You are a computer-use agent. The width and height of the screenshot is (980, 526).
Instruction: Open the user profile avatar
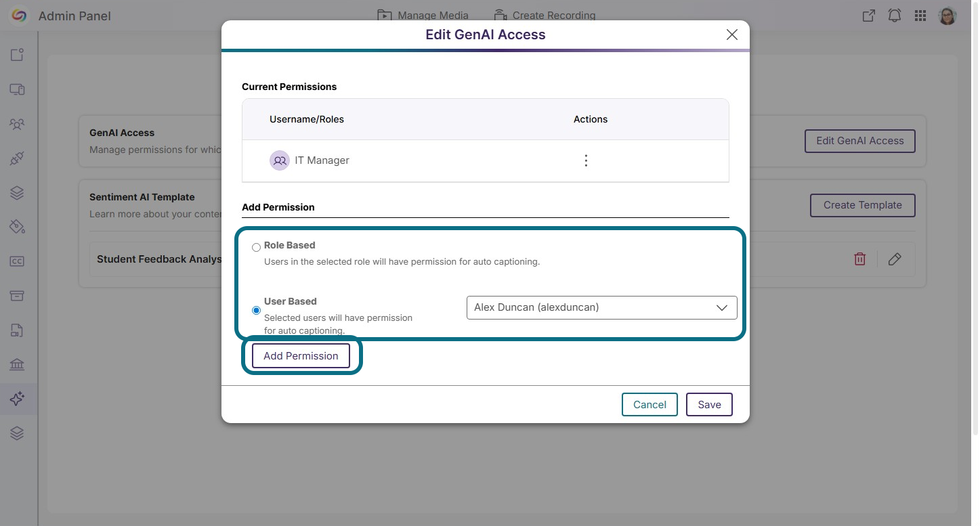coord(947,16)
